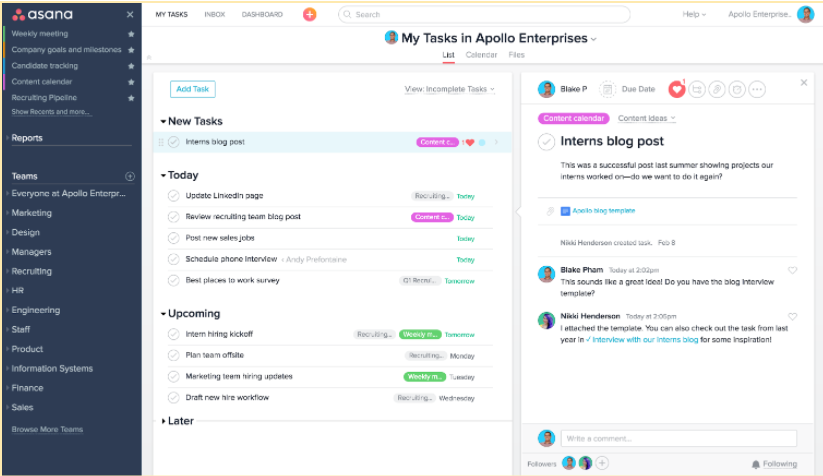Click the search magnifier icon
Viewport: 823px width, 476px height.
[x=347, y=15]
